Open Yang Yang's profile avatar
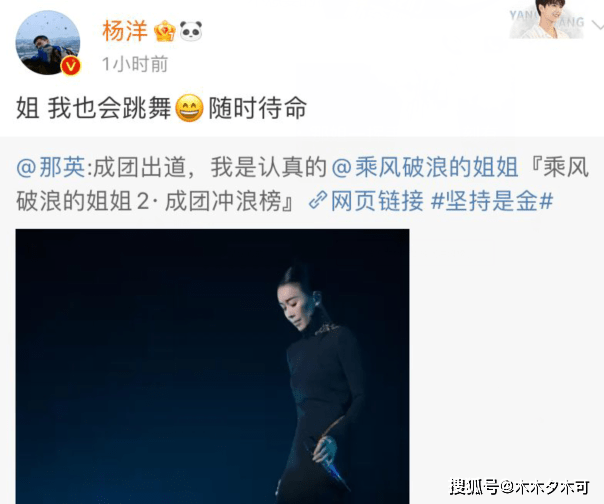The image size is (604, 504). (48, 42)
